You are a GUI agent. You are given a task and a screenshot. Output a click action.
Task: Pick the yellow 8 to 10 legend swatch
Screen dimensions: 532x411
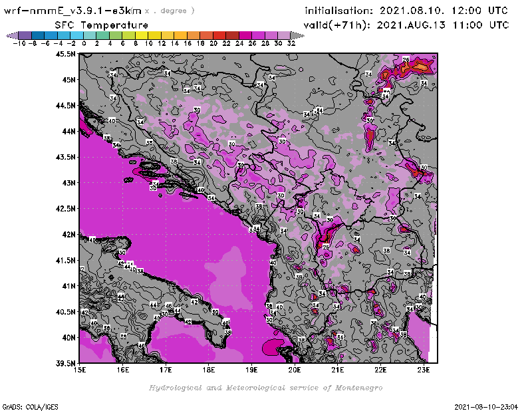tap(142, 35)
